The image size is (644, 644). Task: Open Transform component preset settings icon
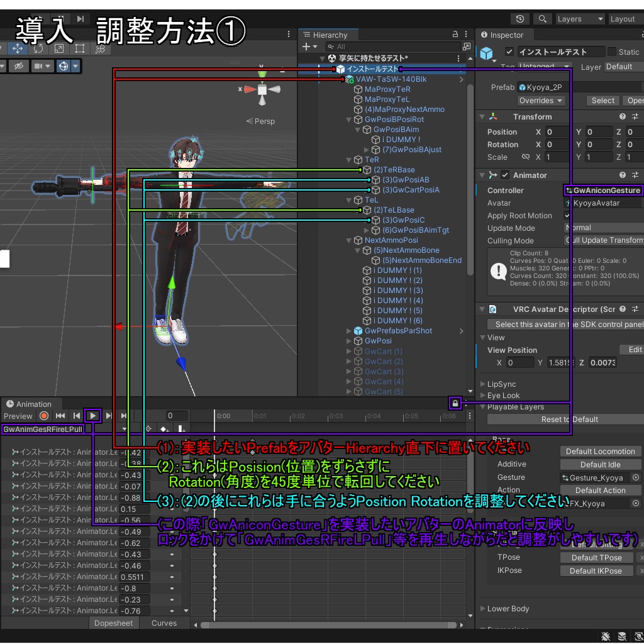635,116
